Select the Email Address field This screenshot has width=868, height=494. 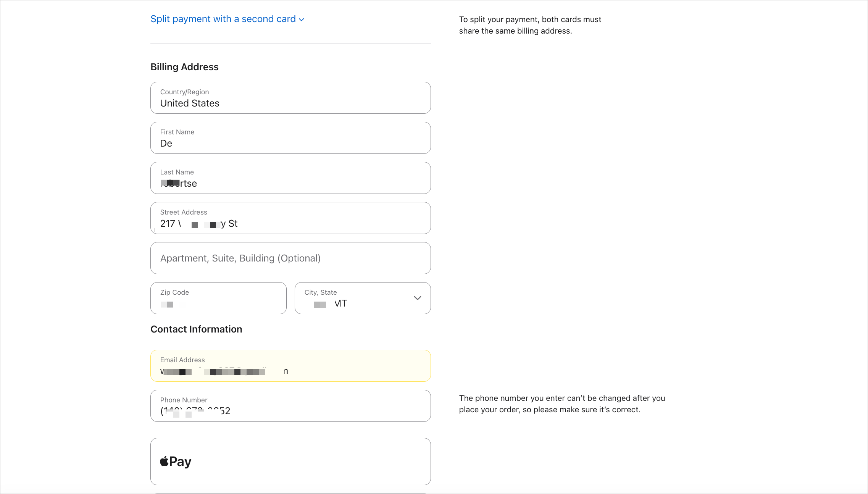(290, 366)
